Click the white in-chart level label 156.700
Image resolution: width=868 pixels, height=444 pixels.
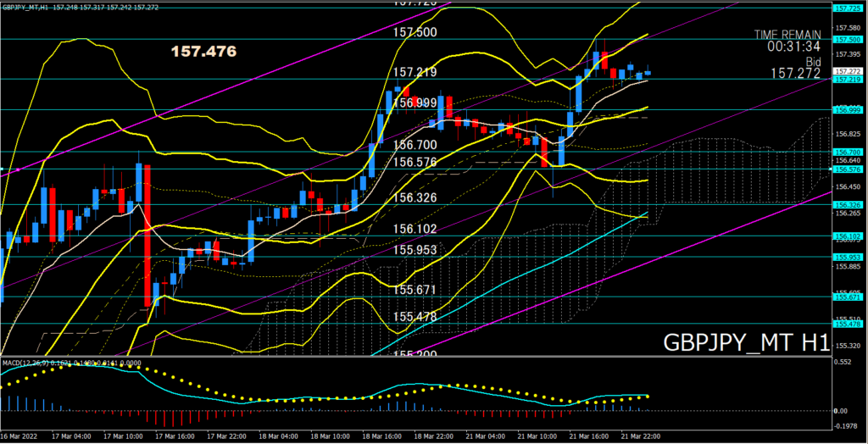[415, 145]
